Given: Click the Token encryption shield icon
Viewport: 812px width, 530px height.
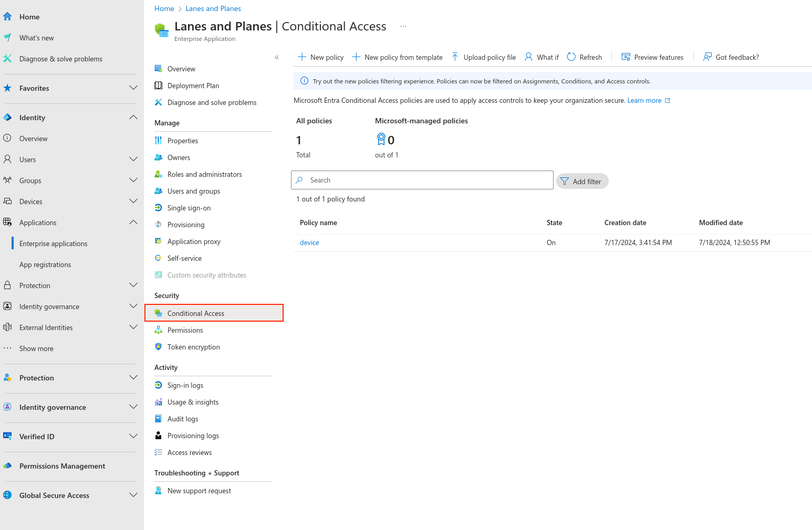Looking at the screenshot, I should pos(158,347).
